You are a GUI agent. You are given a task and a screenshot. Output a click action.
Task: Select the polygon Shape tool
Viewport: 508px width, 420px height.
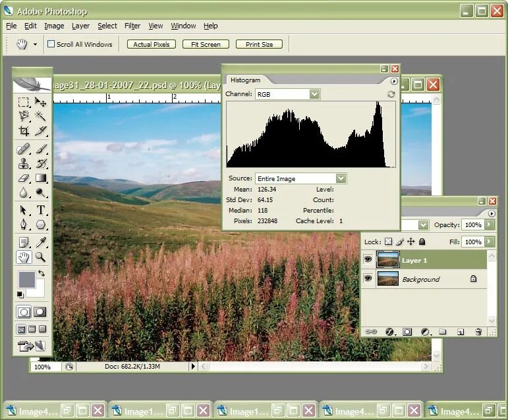(40, 224)
